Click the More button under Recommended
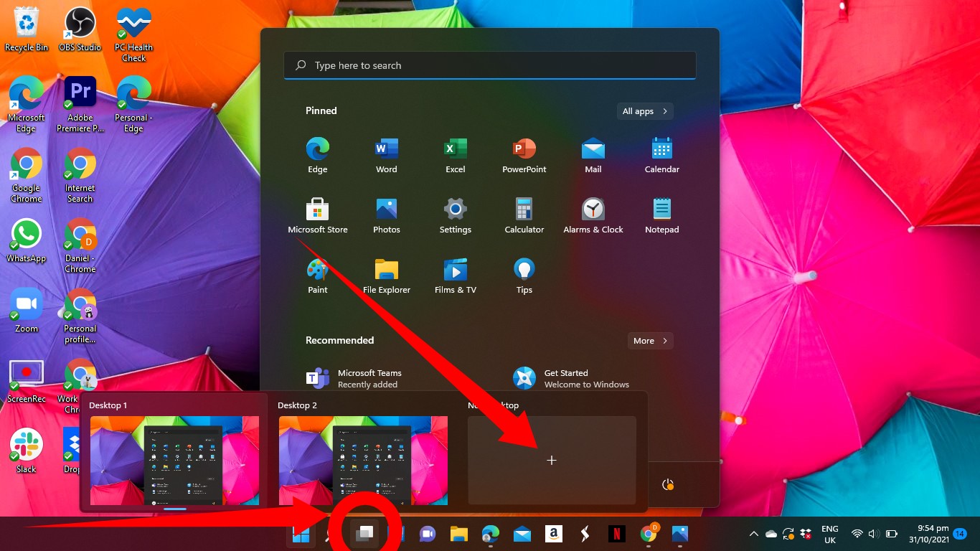Viewport: 980px width, 551px height. (x=651, y=341)
